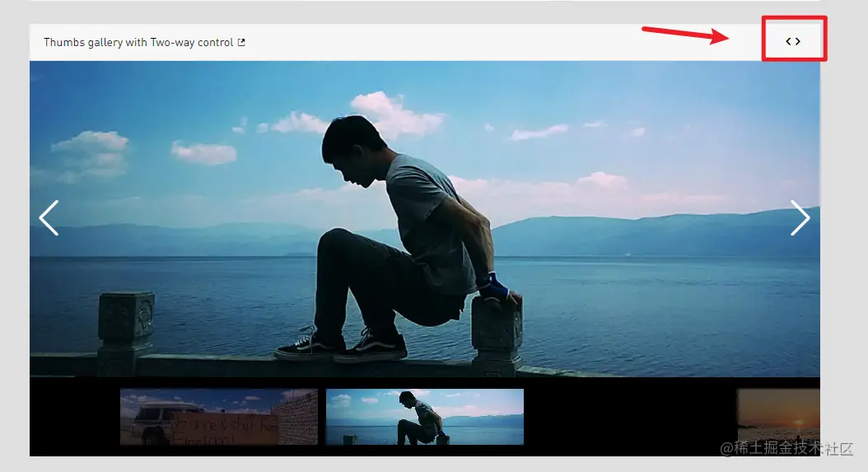Select the man sitting by lake thumbnail
This screenshot has height=472, width=868.
coord(425,417)
